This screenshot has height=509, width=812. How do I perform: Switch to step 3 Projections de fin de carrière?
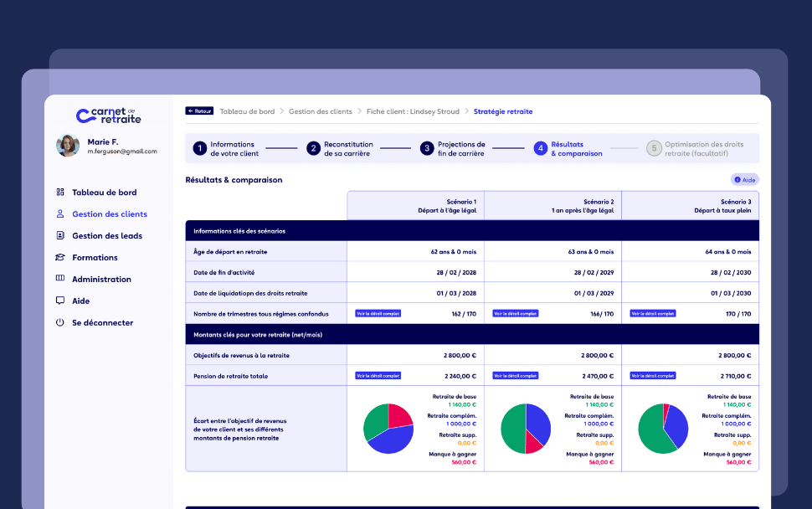coord(453,149)
